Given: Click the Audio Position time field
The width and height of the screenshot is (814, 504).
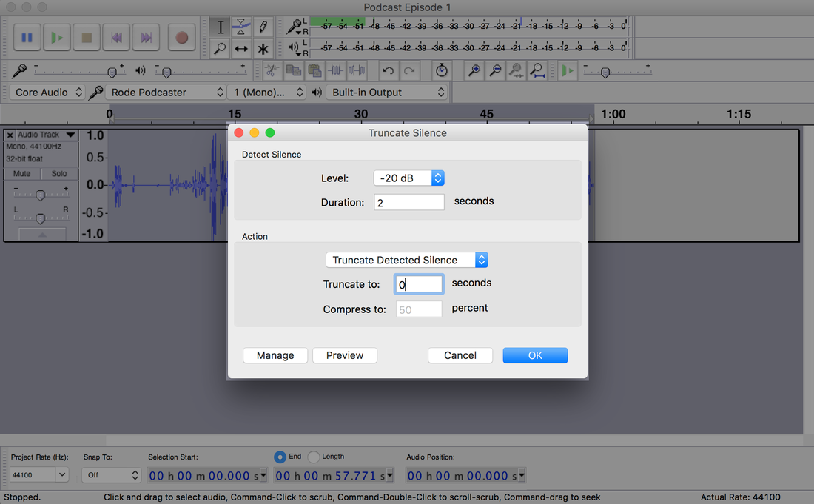Looking at the screenshot, I should point(466,475).
